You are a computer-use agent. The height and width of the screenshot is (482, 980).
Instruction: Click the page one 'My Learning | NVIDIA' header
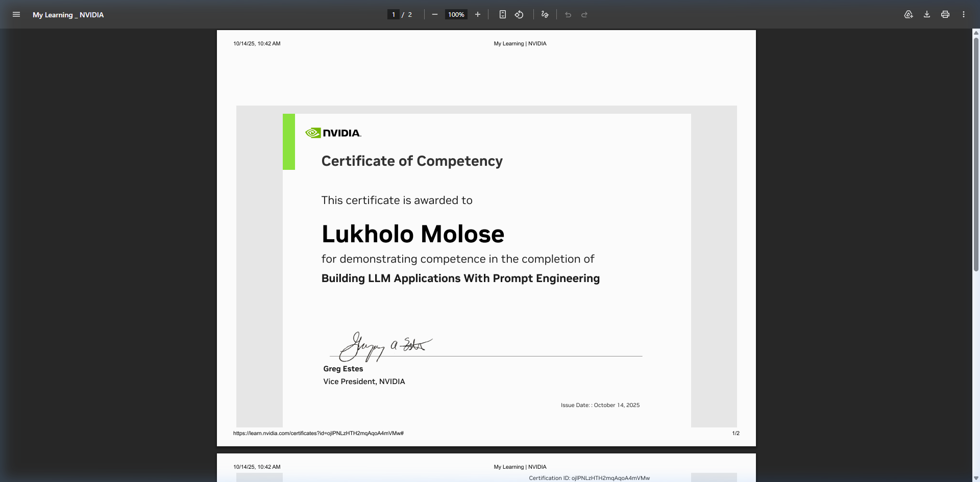coord(520,43)
